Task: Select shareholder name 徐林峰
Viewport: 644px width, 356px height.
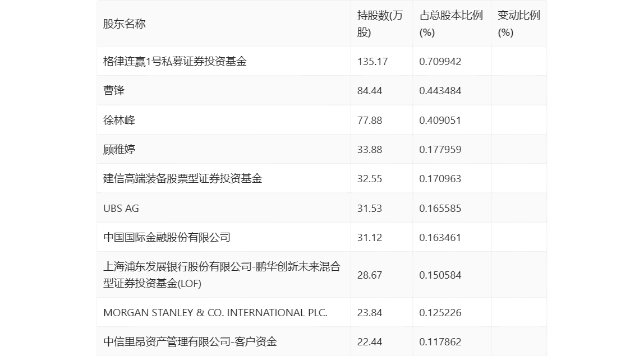Action: pyautogui.click(x=119, y=120)
